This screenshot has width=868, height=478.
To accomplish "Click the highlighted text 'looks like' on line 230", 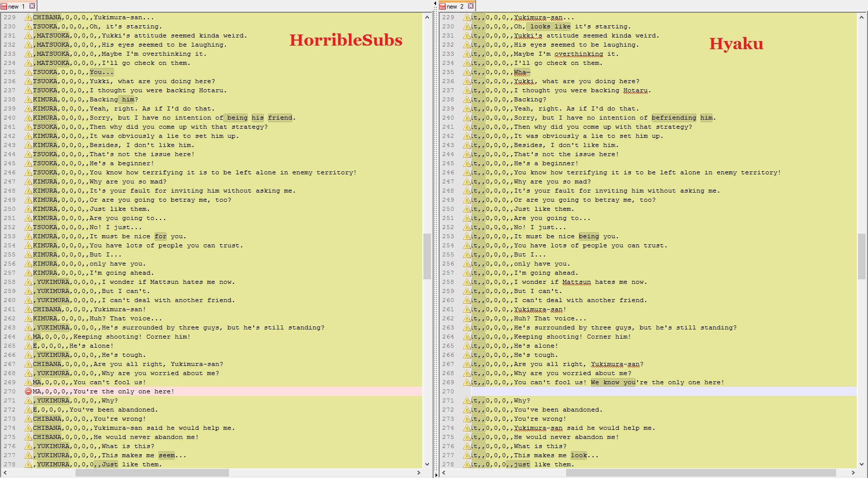I will 550,26.
